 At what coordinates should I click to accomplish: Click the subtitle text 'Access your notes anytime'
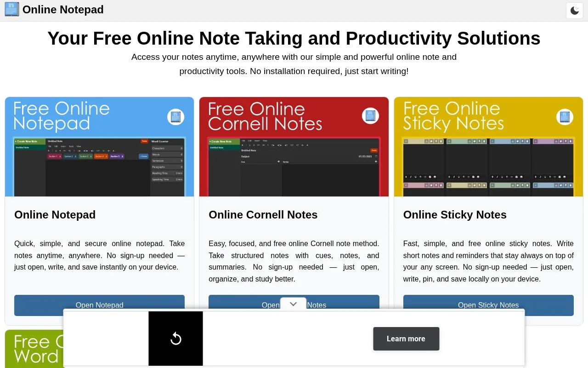click(x=294, y=64)
